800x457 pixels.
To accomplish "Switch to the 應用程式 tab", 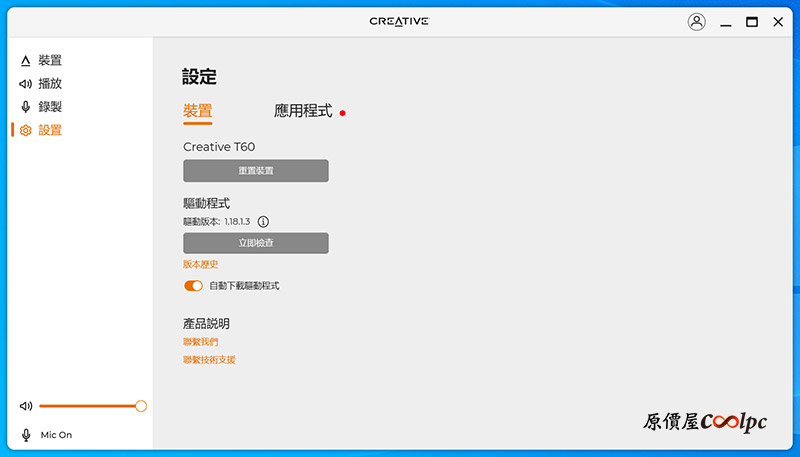I will tap(303, 111).
